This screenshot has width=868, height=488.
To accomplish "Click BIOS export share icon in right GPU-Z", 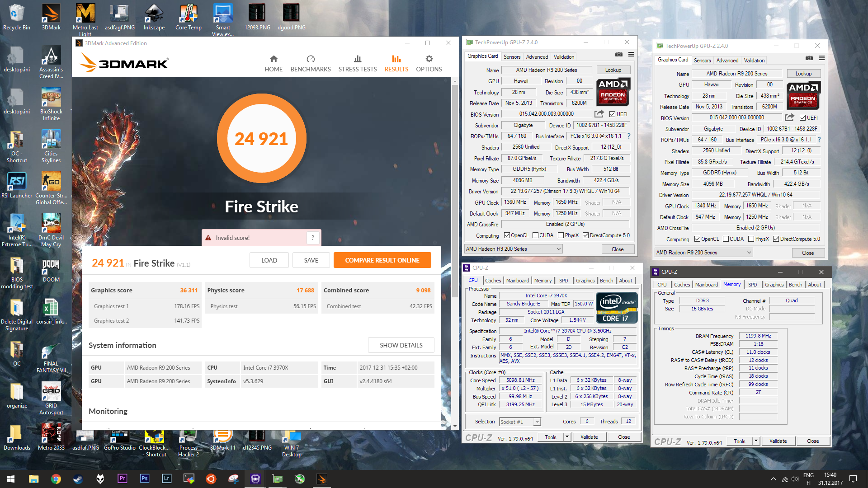I will pos(789,117).
